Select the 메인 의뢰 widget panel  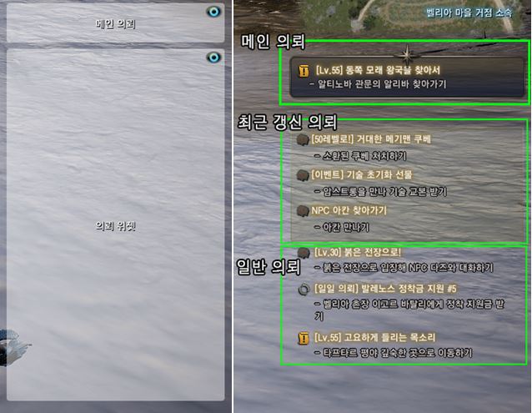pyautogui.click(x=115, y=23)
